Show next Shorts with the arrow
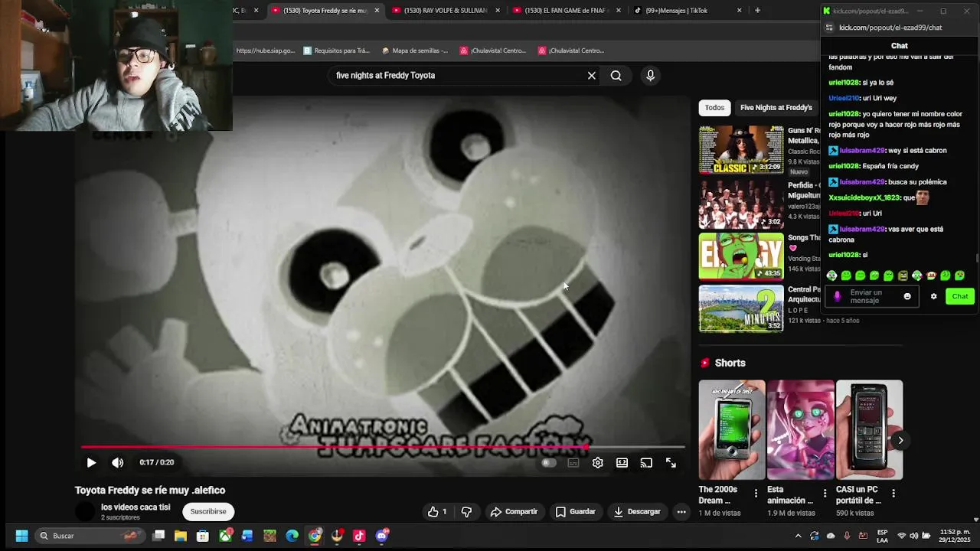Viewport: 980px width, 551px height. 900,440
